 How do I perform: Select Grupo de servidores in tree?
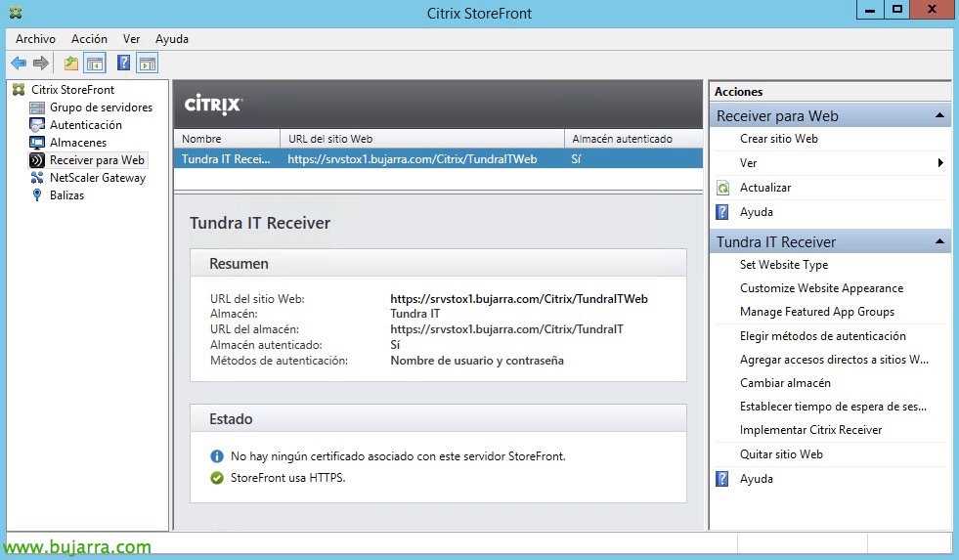tap(101, 108)
